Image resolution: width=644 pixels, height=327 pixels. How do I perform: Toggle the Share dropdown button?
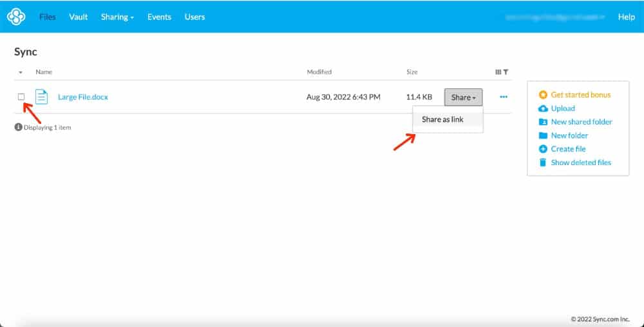click(x=463, y=97)
